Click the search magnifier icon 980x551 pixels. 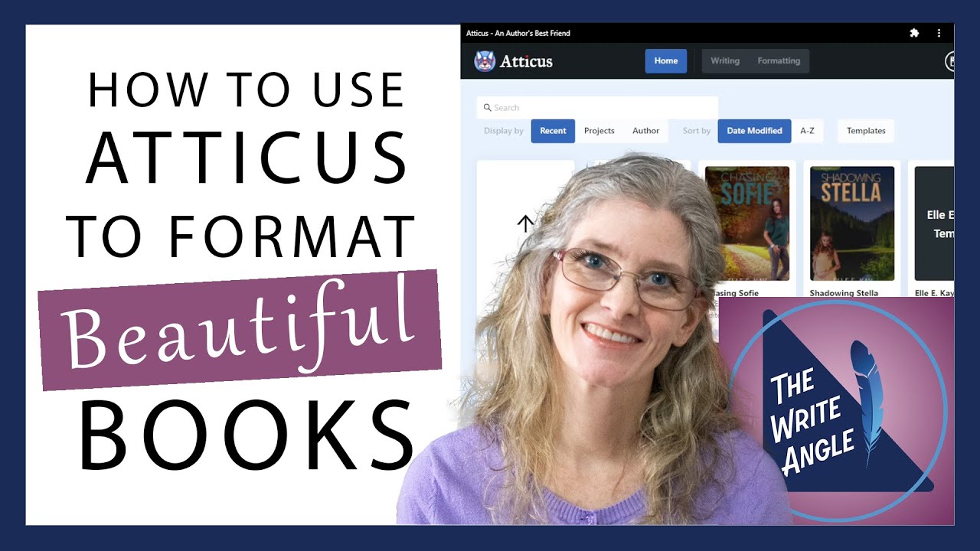[488, 108]
